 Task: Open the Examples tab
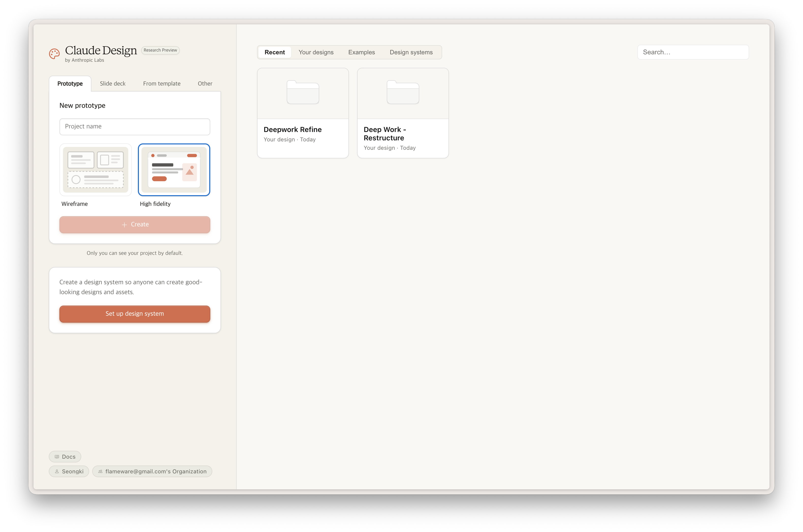(361, 52)
